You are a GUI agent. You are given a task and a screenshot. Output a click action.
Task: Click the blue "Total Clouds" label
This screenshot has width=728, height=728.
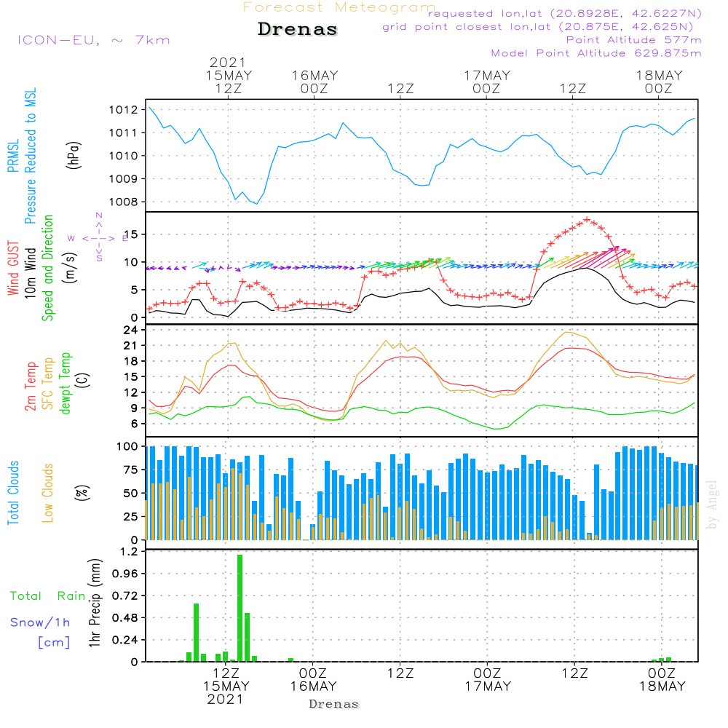click(x=13, y=493)
